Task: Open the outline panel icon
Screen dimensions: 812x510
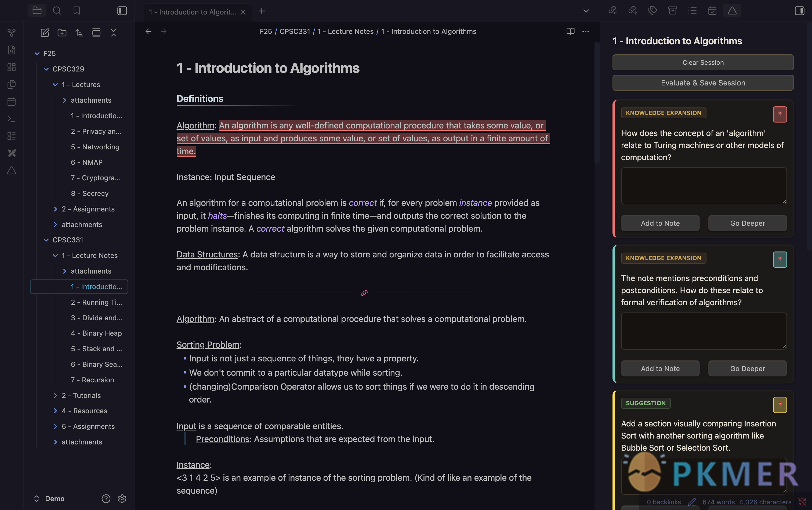Action: [692, 11]
